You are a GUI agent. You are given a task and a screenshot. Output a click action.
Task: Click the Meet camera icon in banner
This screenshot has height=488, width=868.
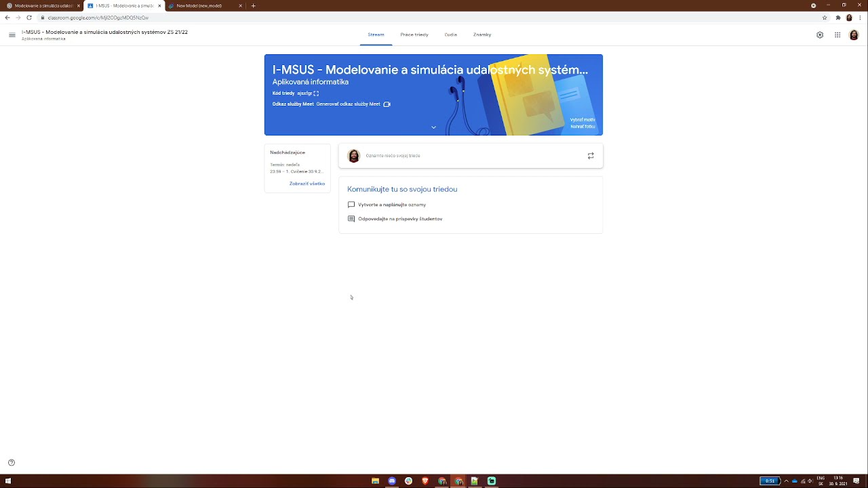pos(387,104)
